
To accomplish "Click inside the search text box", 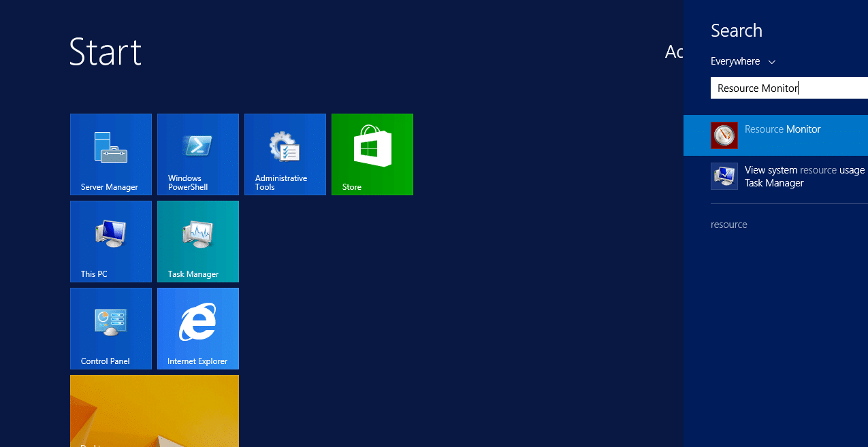I will tap(789, 88).
